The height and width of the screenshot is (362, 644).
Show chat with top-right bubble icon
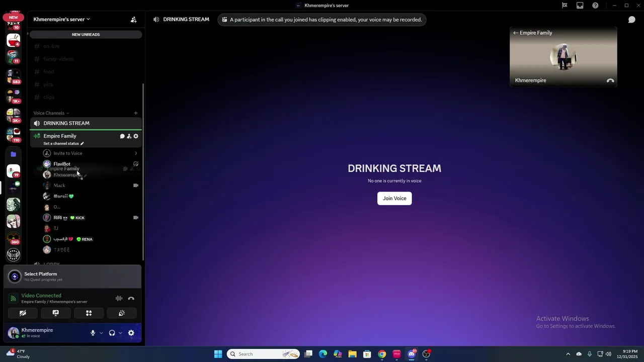[x=632, y=20]
